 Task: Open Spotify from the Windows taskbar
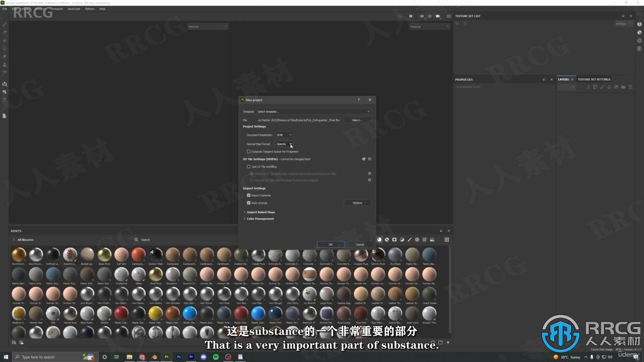coord(216,357)
